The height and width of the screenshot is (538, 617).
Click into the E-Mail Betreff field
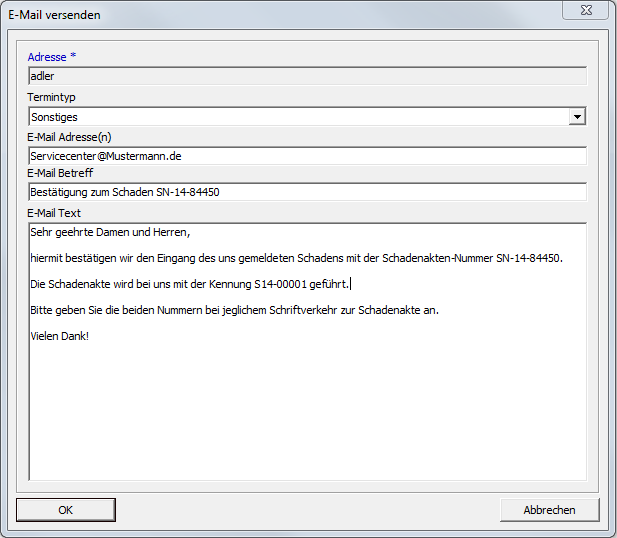[306, 192]
